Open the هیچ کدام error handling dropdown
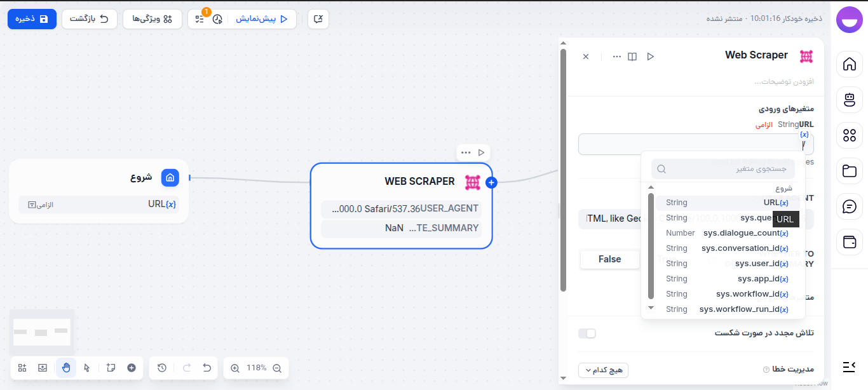 pyautogui.click(x=602, y=370)
